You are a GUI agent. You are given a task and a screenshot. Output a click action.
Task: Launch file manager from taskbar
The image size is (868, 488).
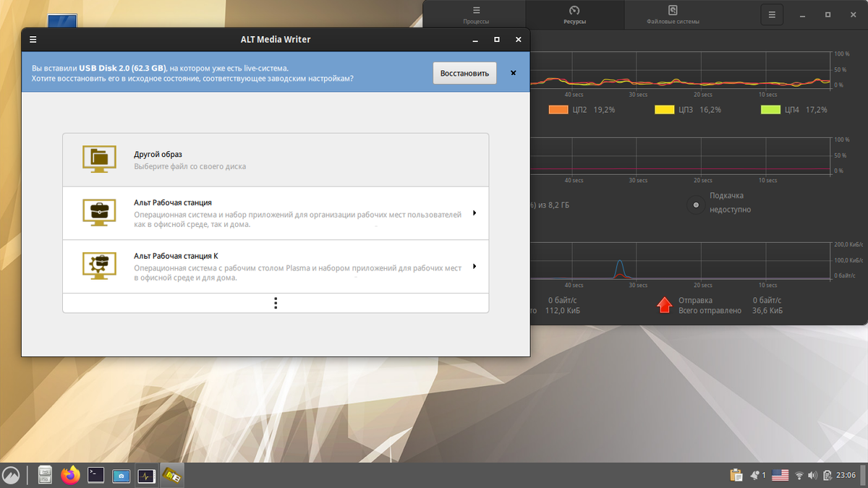pos(45,475)
